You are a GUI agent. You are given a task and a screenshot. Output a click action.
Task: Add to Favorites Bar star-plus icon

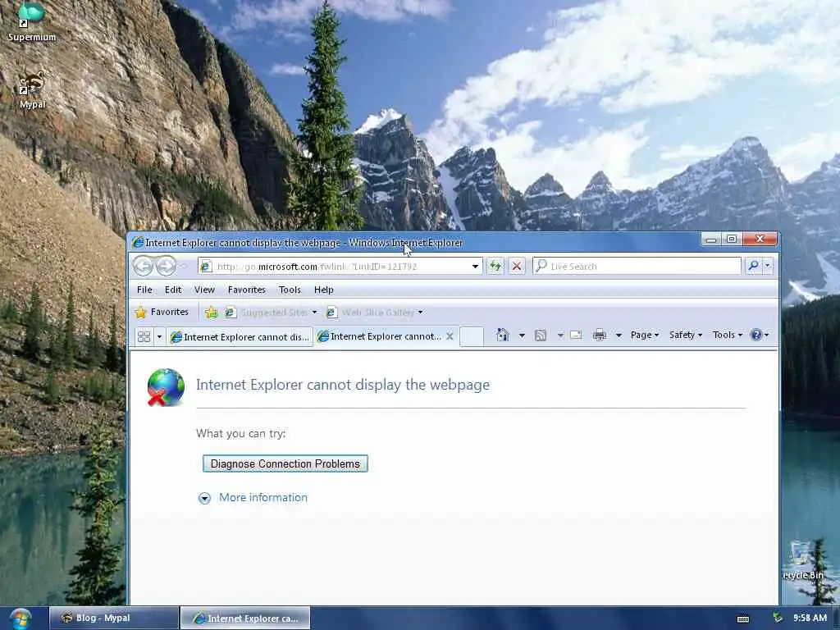tap(211, 313)
